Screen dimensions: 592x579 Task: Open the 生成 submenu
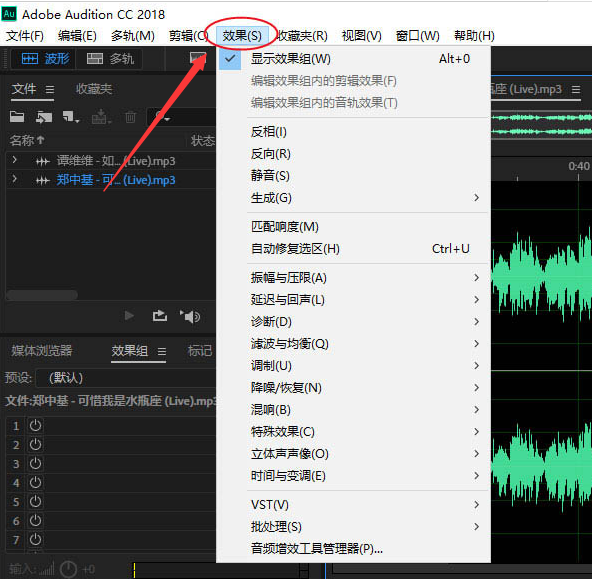(x=354, y=198)
